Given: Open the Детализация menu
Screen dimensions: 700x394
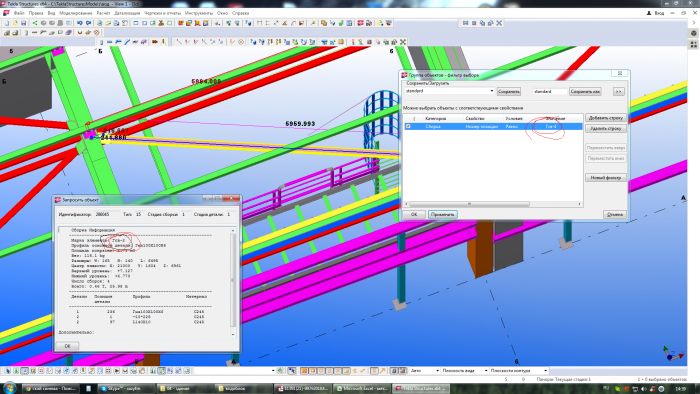Looking at the screenshot, I should point(127,13).
